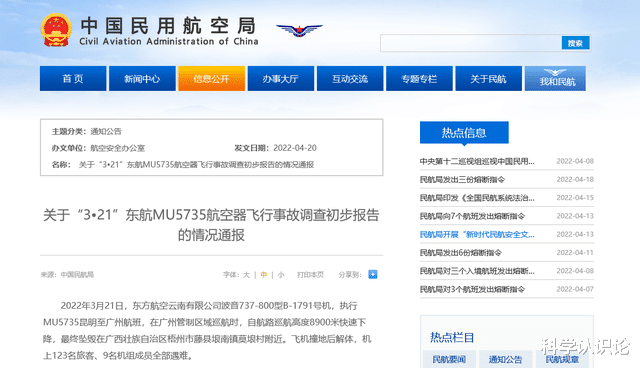Select the 信息公开 navigation tab
The image size is (640, 368).
pos(211,78)
